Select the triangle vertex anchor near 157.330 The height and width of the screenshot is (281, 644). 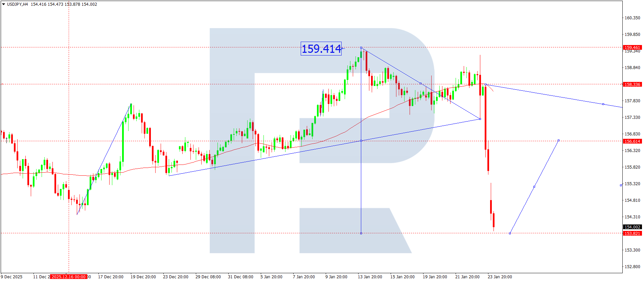480,119
